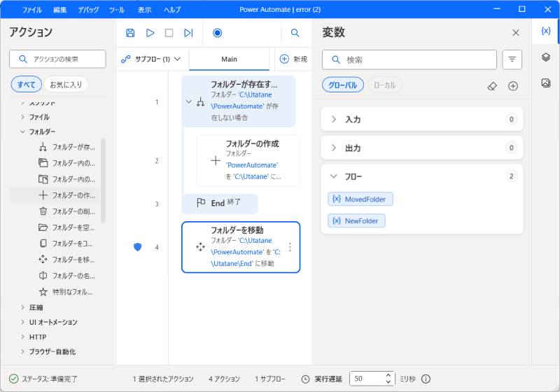Increase run delay with up arrow
Screen dimensions: 560x392
(x=388, y=375)
